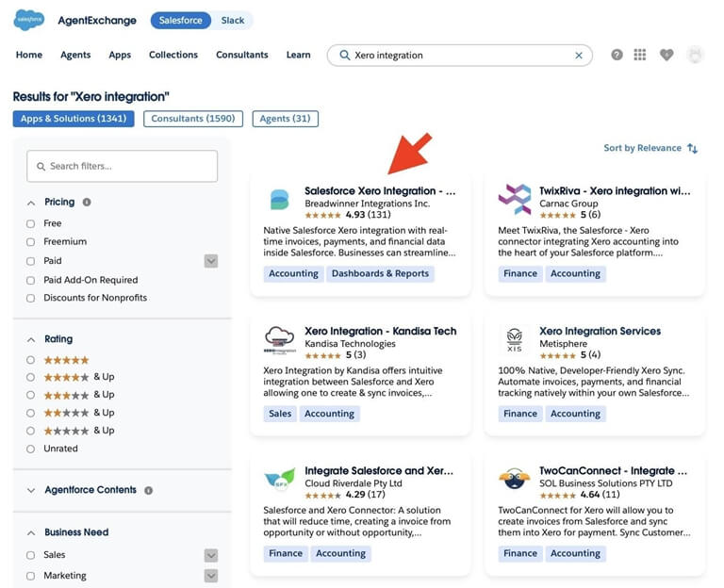Open the Consultants nav item
724x588 pixels.
pos(242,55)
